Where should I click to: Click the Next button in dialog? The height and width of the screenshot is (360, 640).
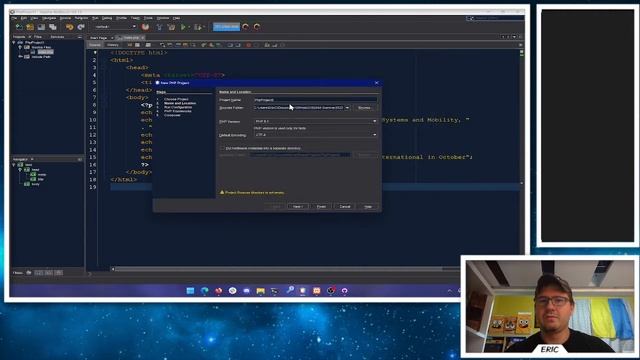298,207
